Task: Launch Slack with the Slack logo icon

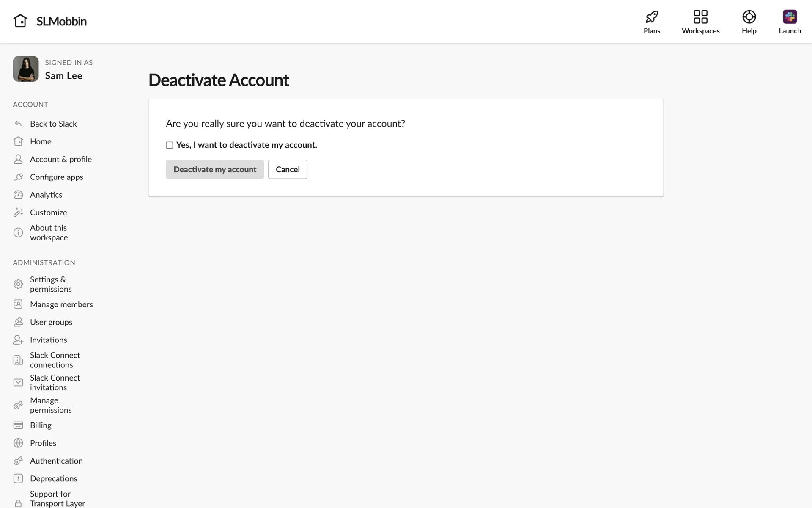Action: click(789, 17)
